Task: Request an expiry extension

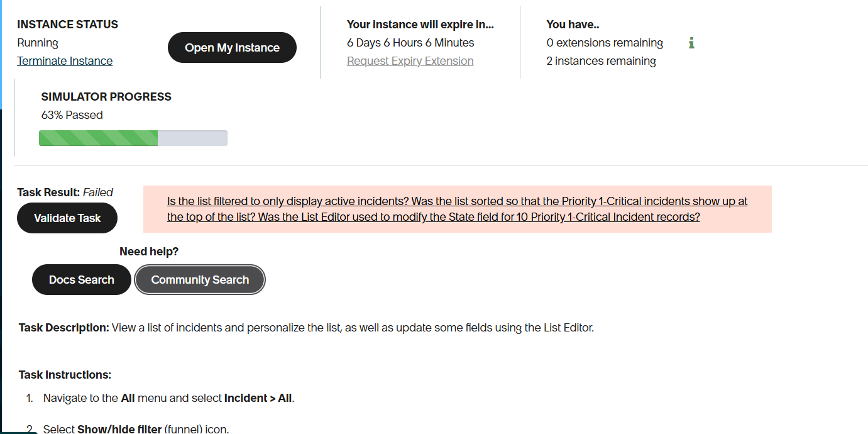Action: click(410, 61)
